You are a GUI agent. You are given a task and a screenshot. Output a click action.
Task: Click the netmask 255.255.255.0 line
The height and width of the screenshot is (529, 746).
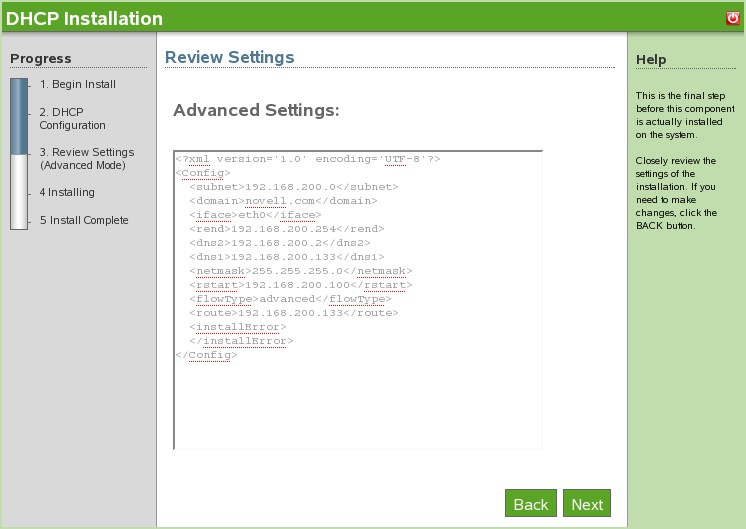click(301, 271)
